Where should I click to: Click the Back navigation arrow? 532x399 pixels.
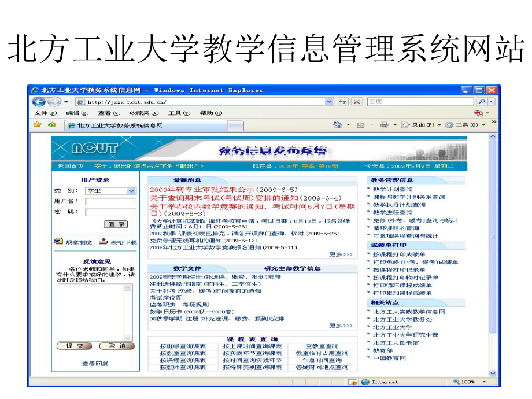click(x=39, y=102)
